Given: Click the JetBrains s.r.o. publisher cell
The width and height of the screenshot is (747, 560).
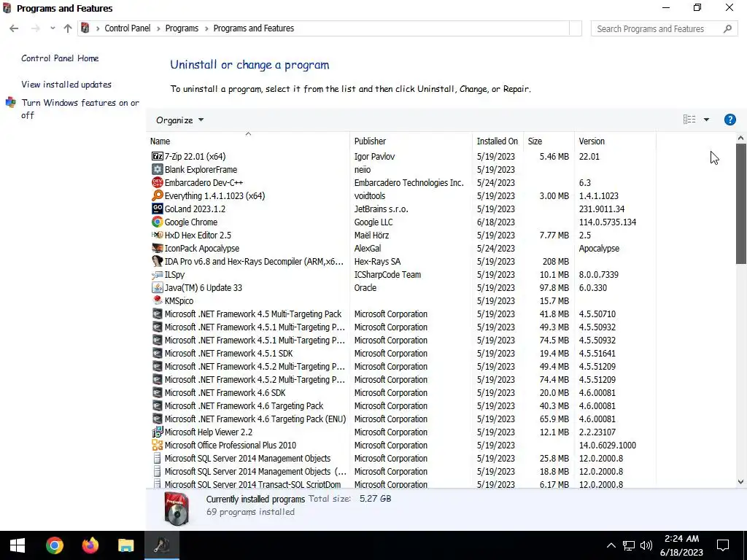Looking at the screenshot, I should pos(381,209).
